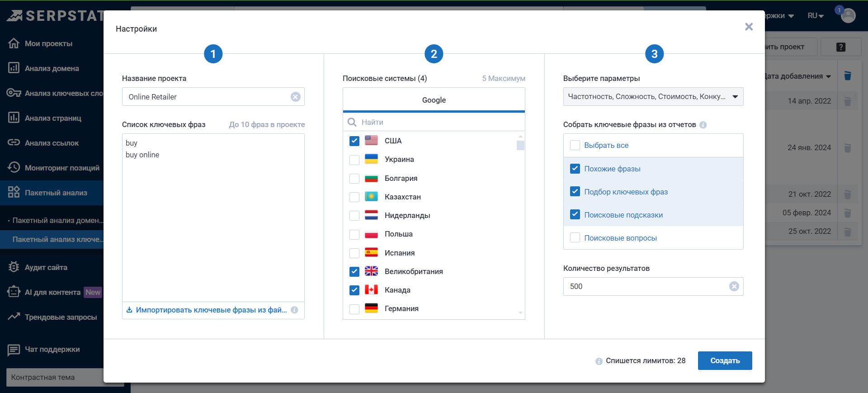Screen dimensions: 868x393
Task: Open the RU language dropdown
Action: coord(816,16)
